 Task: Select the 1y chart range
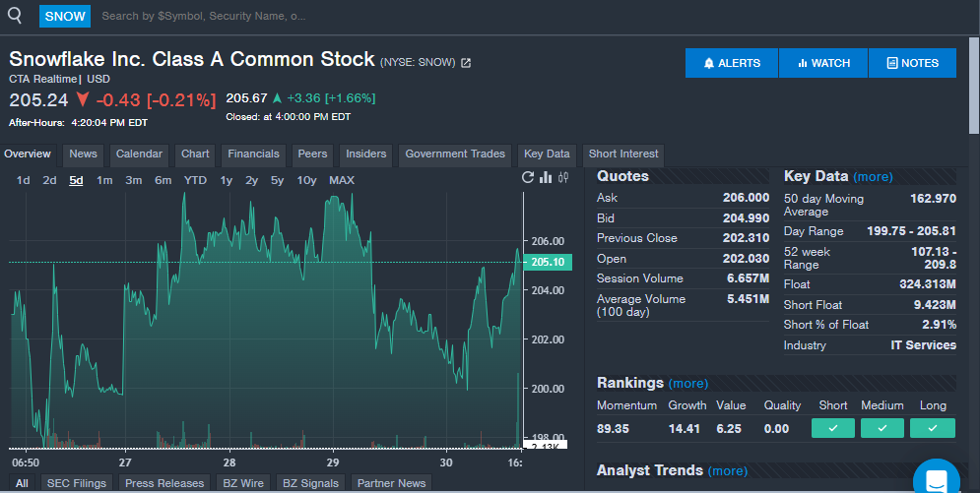(x=227, y=180)
